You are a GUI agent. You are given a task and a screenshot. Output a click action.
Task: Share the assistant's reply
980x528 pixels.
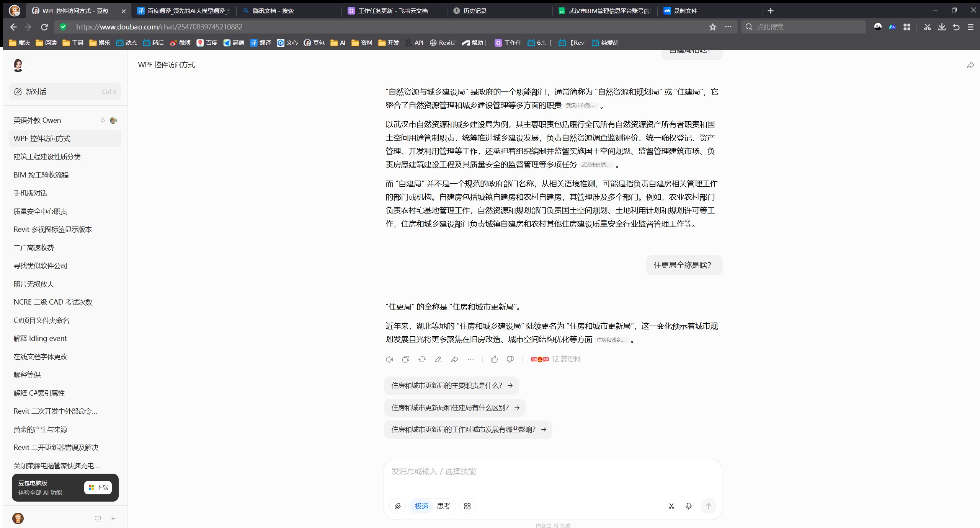[x=454, y=359]
